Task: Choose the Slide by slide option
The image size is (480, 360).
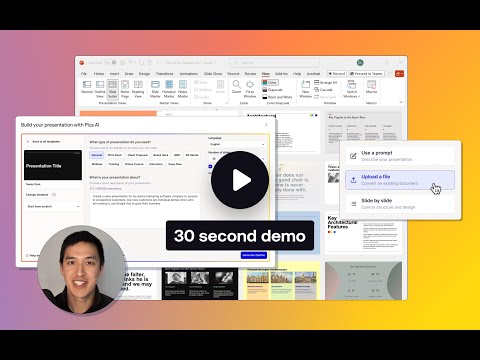Action: pos(400,204)
